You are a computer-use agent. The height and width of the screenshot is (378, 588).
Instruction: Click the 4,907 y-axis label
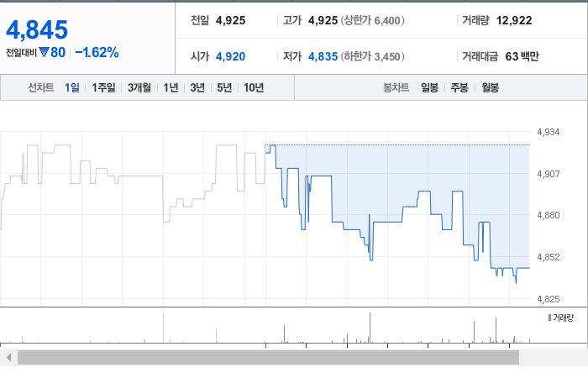click(549, 174)
